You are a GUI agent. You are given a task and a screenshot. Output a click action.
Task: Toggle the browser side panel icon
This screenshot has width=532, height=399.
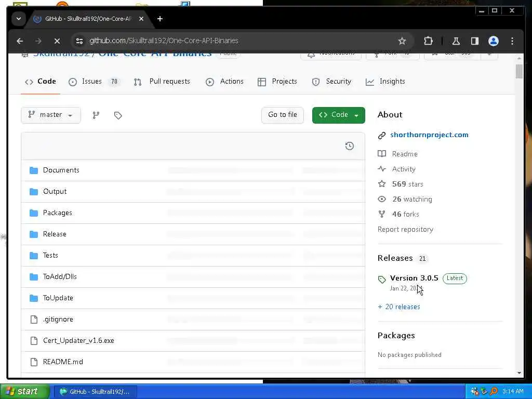pos(475,41)
